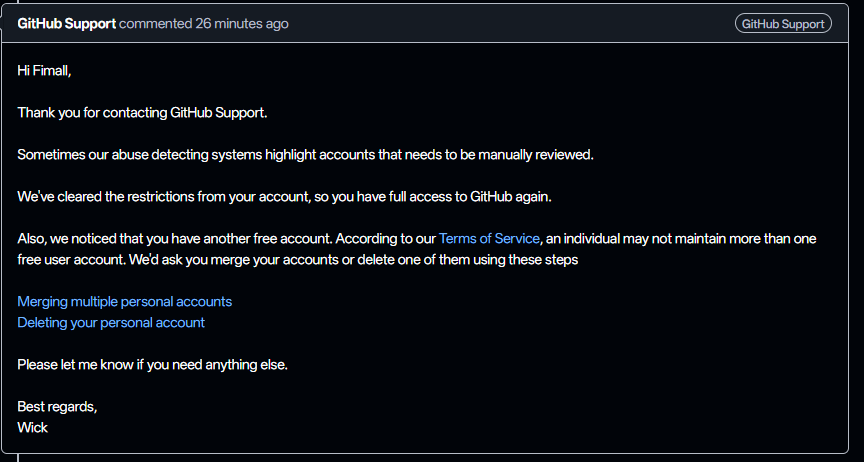The width and height of the screenshot is (864, 462).
Task: Click the Hi Fimall greeting line
Action: 44,71
